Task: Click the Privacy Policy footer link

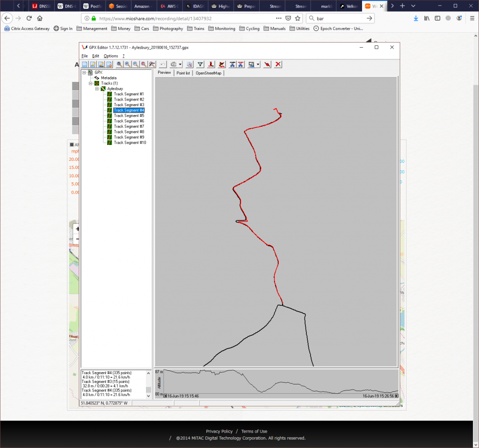Action: tap(219, 431)
